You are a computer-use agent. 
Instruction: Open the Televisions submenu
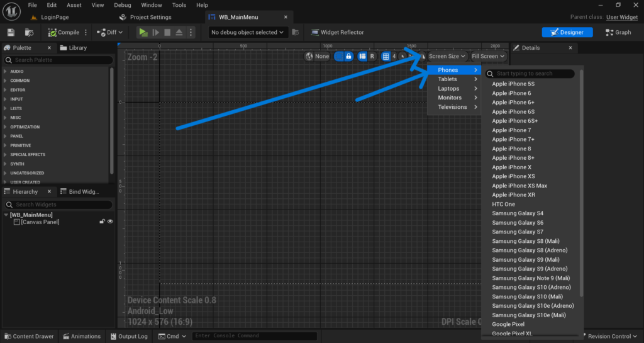[454, 107]
